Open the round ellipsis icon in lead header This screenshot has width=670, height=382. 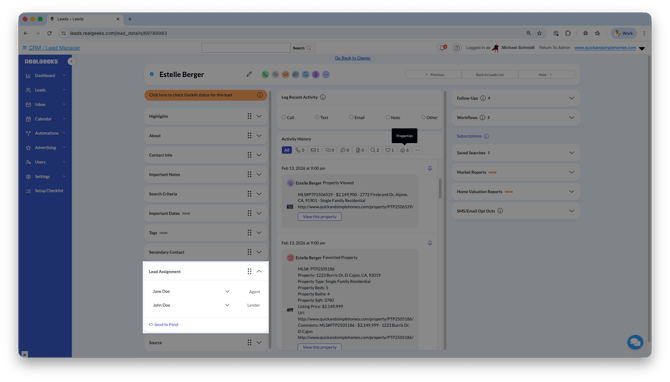(326, 74)
